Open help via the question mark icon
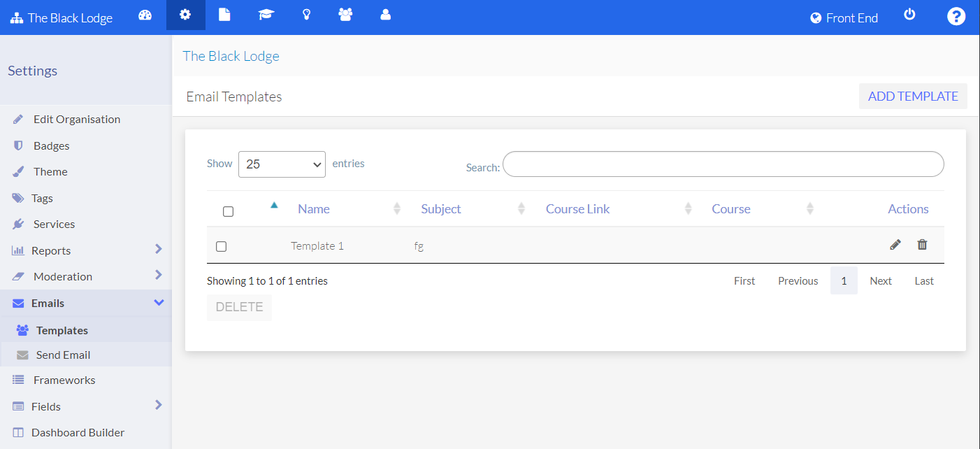This screenshot has width=980, height=449. 956,15
